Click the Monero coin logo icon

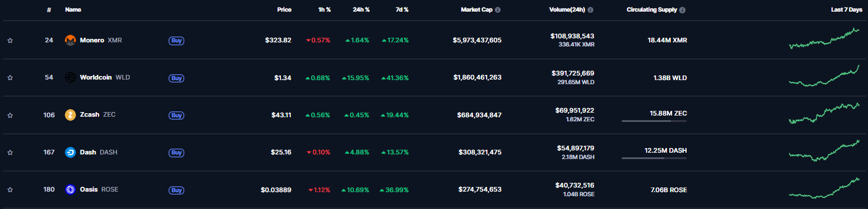tap(70, 41)
